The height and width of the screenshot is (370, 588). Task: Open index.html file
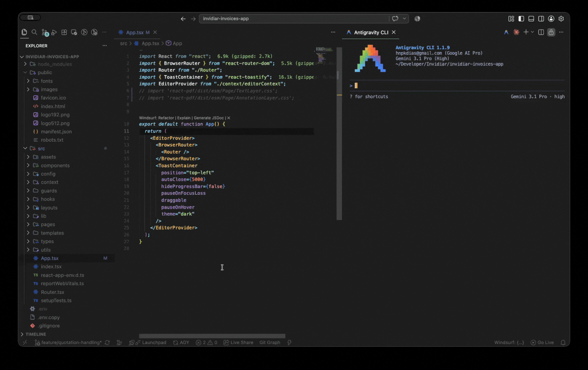53,106
